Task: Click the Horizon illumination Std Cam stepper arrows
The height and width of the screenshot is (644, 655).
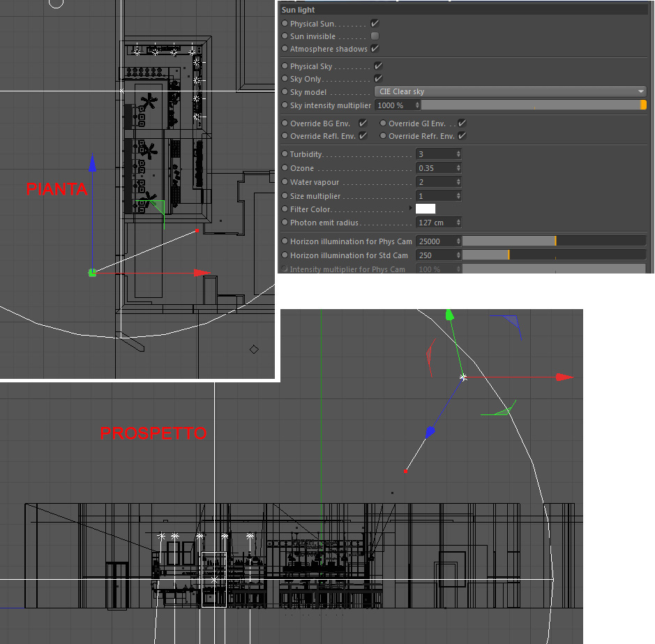Action: (x=458, y=255)
